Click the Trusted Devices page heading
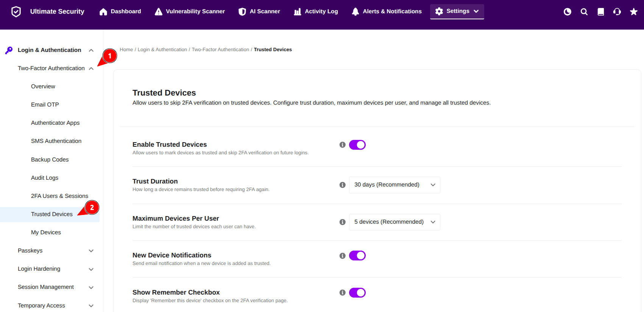Viewport: 644px width, 312px height. tap(164, 93)
